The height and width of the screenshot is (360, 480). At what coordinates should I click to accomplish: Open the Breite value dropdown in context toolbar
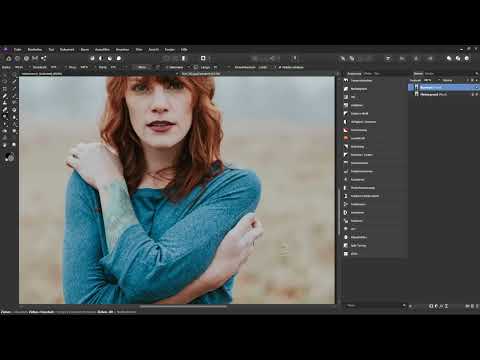pos(29,67)
